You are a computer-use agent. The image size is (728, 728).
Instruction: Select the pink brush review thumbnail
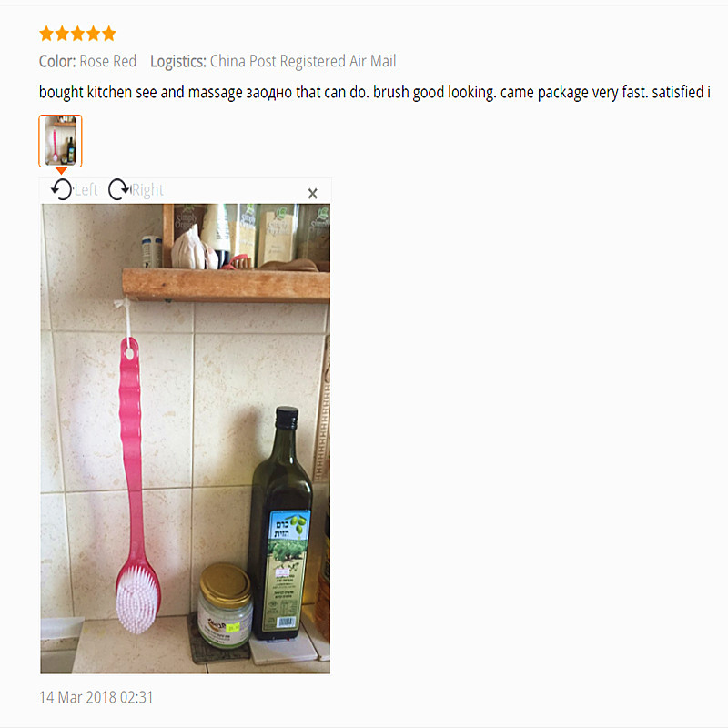(60, 141)
